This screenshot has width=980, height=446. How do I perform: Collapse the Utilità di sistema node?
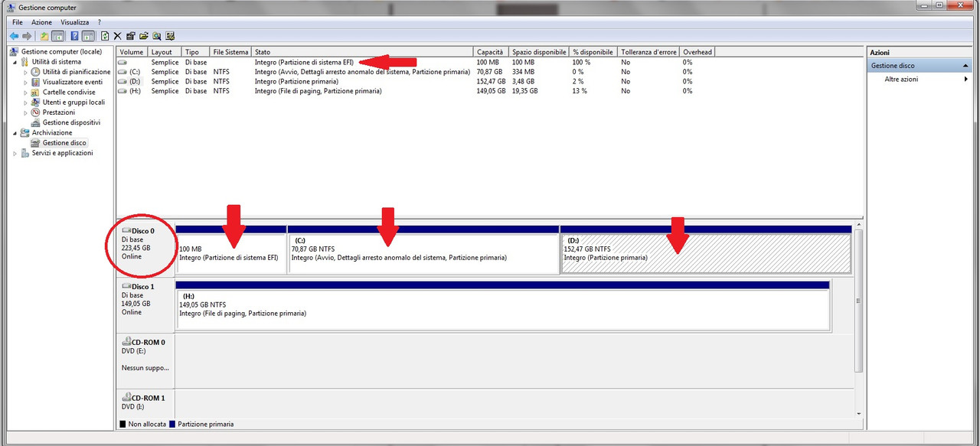[x=15, y=62]
